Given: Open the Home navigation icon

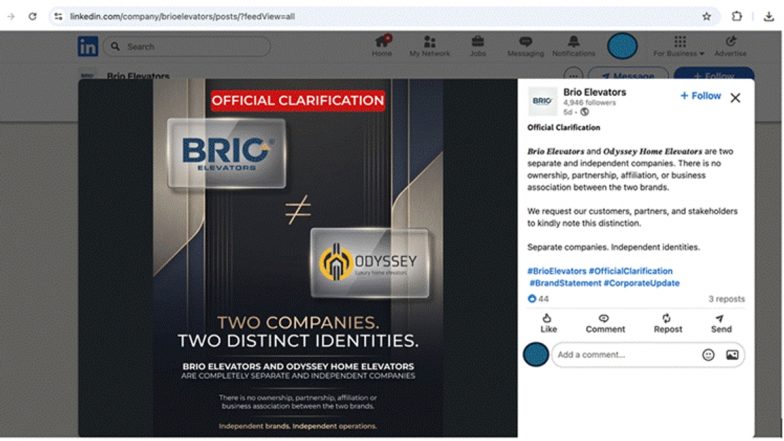Looking at the screenshot, I should (x=382, y=46).
